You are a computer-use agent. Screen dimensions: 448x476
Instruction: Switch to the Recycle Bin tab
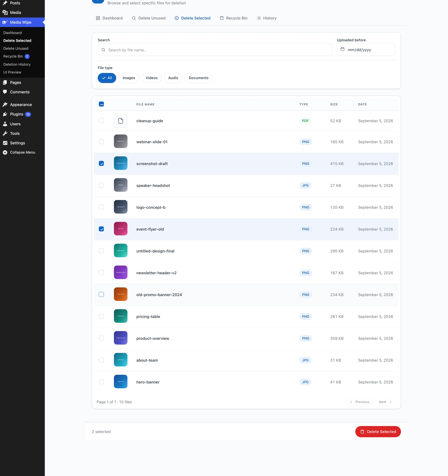[x=234, y=18]
